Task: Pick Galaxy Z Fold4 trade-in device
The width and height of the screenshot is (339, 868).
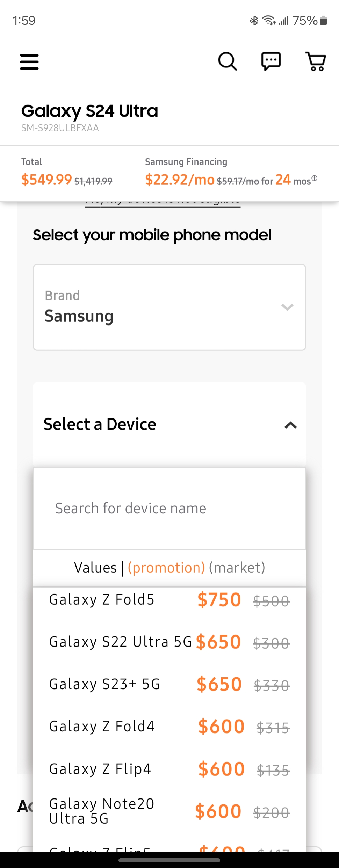Action: tap(169, 727)
